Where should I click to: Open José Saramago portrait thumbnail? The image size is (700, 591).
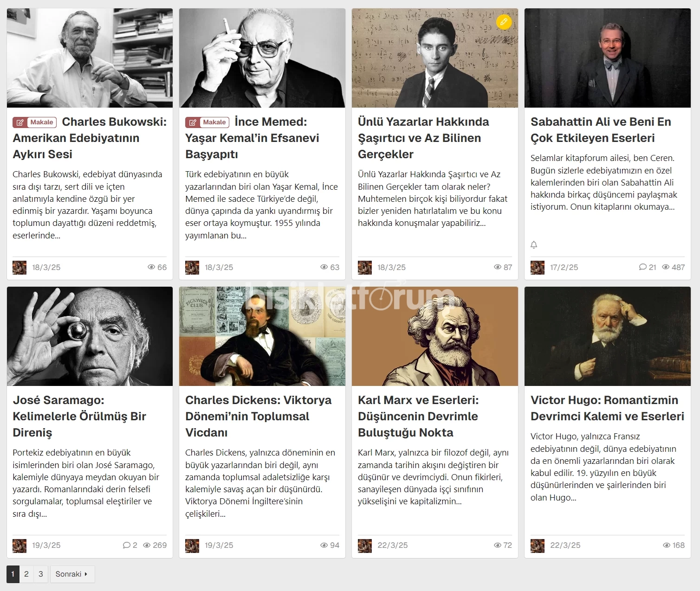[x=90, y=336]
